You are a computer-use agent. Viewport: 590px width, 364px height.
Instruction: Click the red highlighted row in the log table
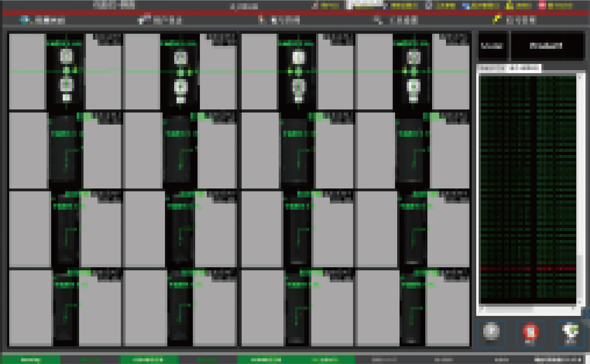coord(527,268)
